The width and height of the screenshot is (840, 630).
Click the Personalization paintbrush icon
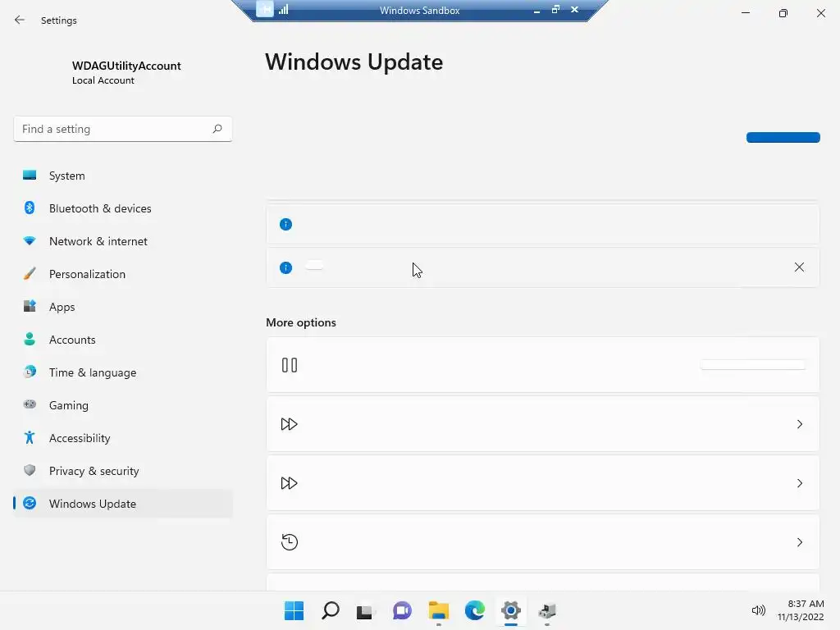click(30, 274)
